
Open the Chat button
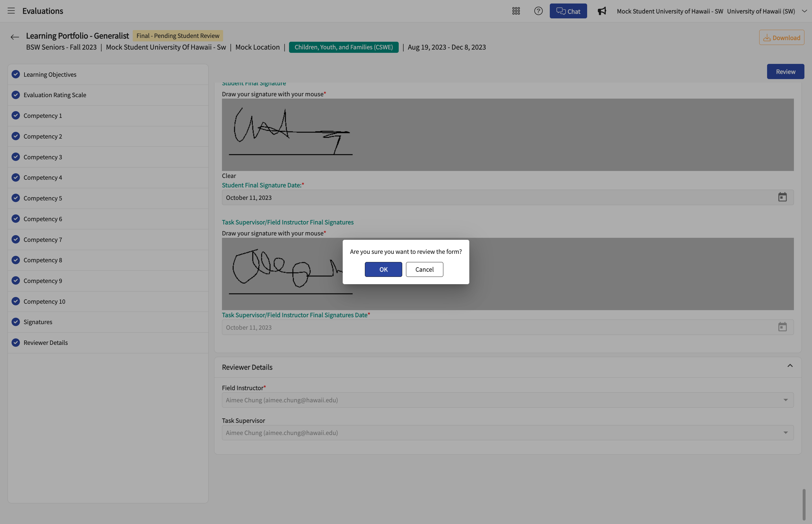point(568,11)
